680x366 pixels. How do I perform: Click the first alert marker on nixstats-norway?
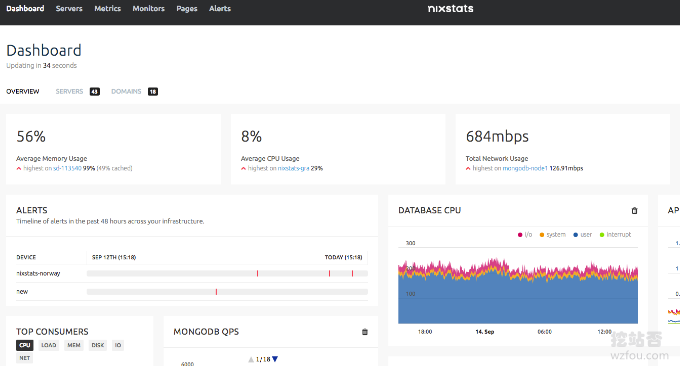(x=258, y=273)
